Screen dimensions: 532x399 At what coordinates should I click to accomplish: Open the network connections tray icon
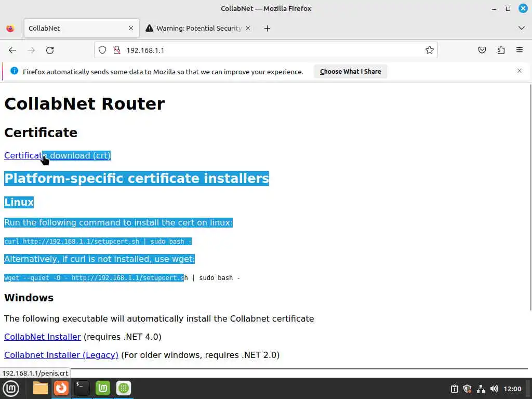[481, 389]
